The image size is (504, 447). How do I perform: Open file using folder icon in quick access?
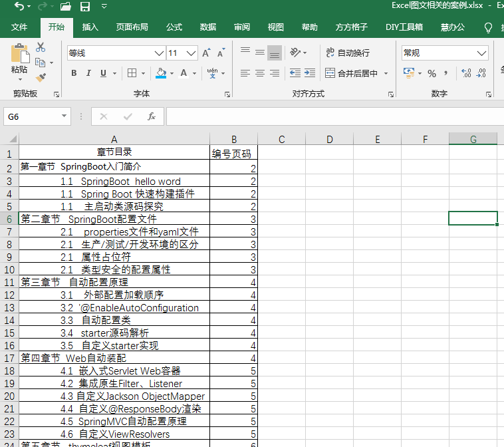click(x=66, y=7)
